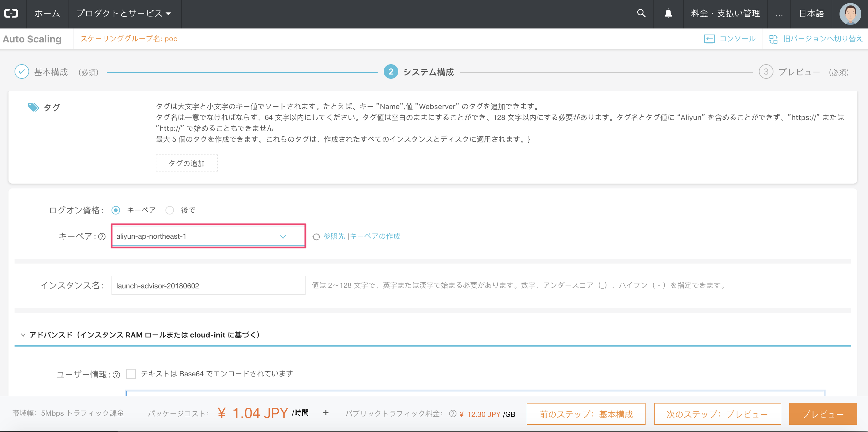Click the refresh icon beside key pair

click(316, 237)
